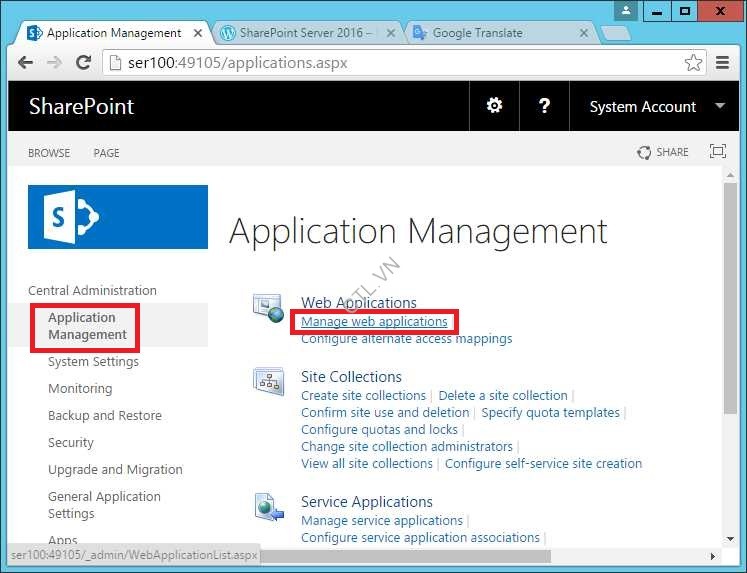This screenshot has height=573, width=747.
Task: Click the Service Applications section icon
Action: pyautogui.click(x=269, y=506)
